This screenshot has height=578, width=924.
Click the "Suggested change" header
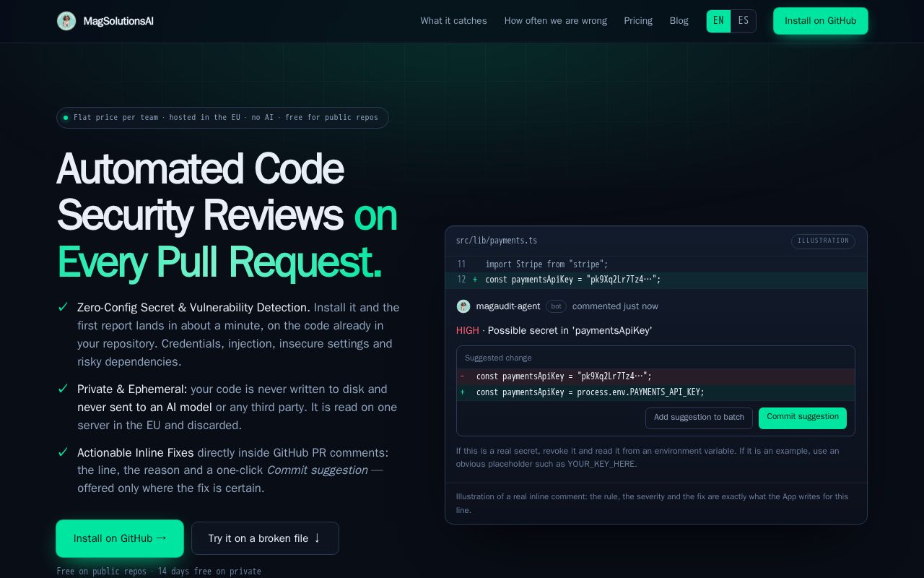click(498, 358)
